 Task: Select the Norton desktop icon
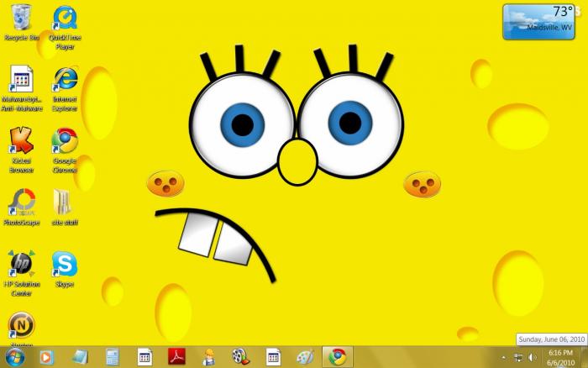pyautogui.click(x=21, y=328)
